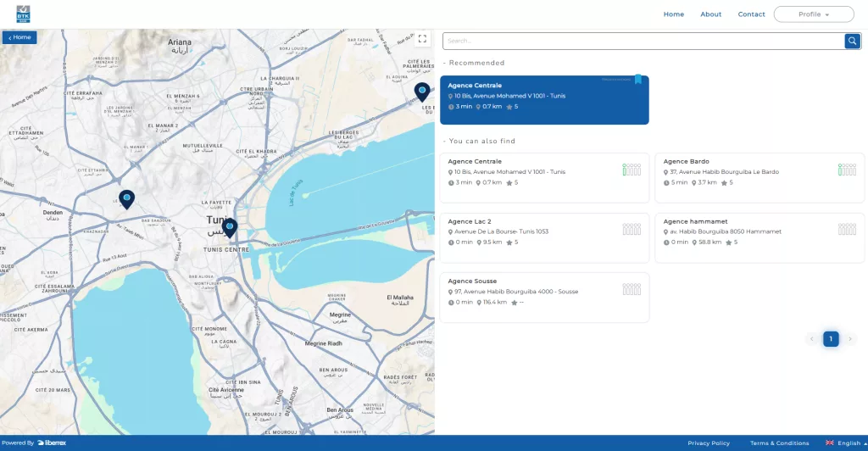The width and height of the screenshot is (868, 451).
Task: Go to previous results page arrow
Action: pos(812,338)
